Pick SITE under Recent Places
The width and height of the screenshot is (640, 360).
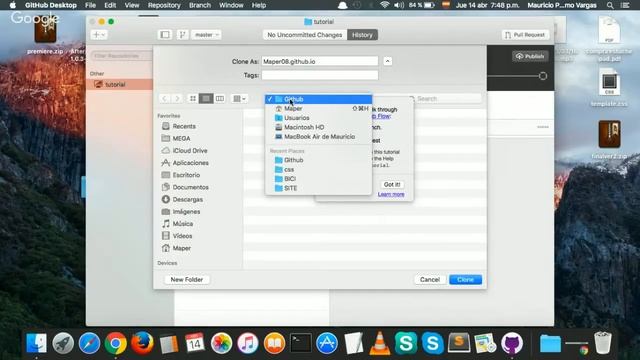click(318, 188)
